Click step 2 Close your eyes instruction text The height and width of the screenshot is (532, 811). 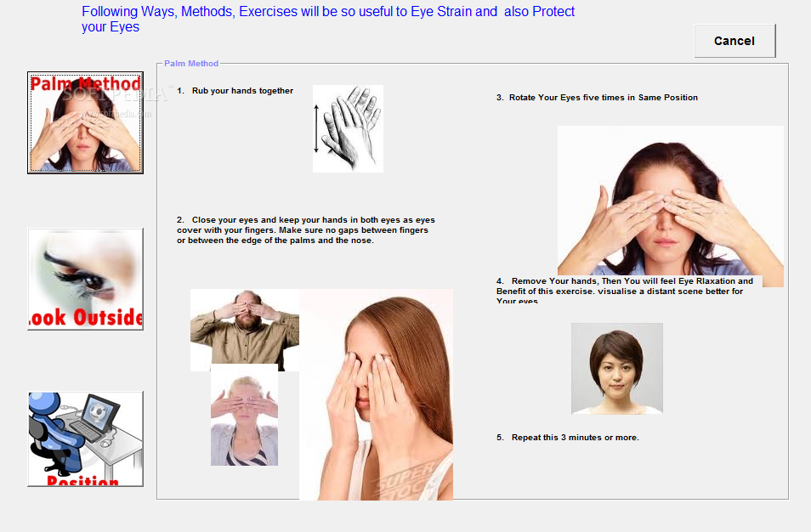[306, 230]
